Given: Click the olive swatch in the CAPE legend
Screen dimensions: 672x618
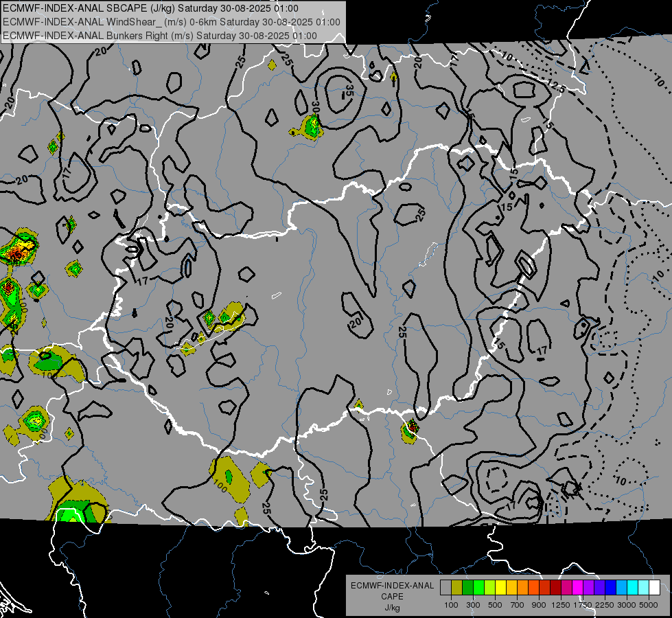Looking at the screenshot, I should click(457, 588).
